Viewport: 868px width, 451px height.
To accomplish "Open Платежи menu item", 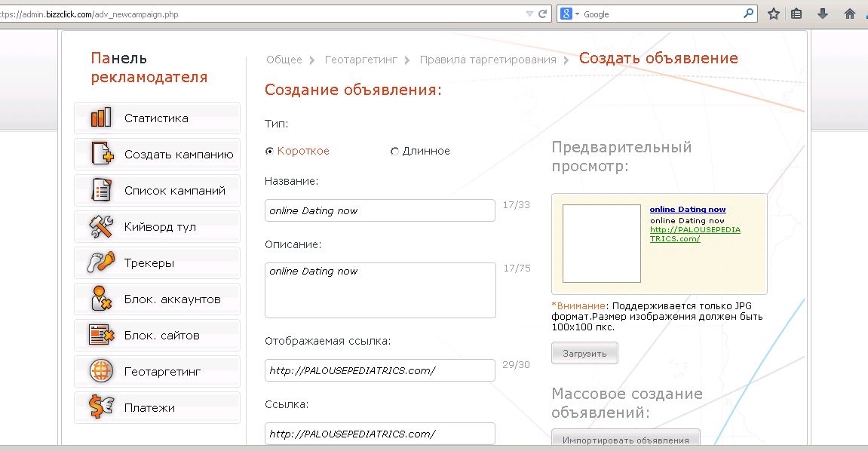I will coord(157,408).
